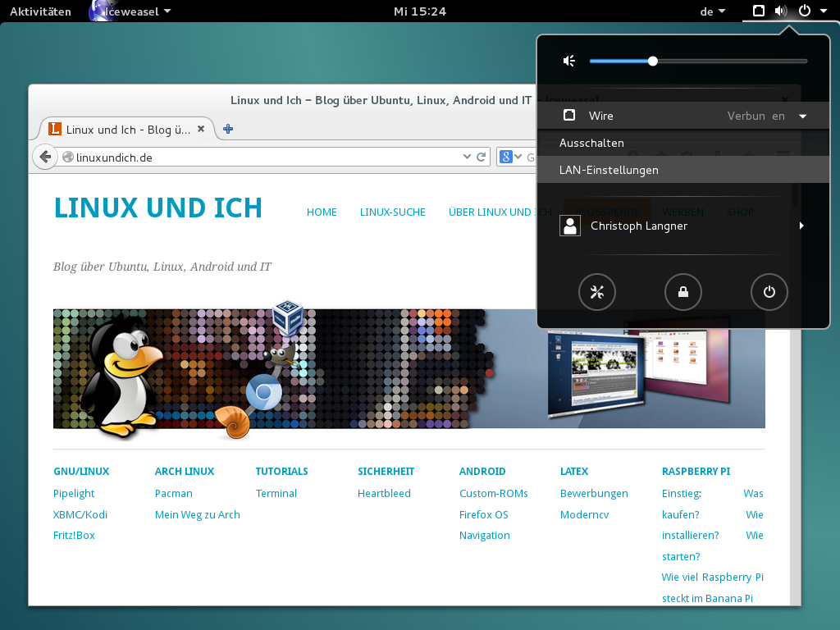
Task: Click the reload page icon
Action: 482,157
